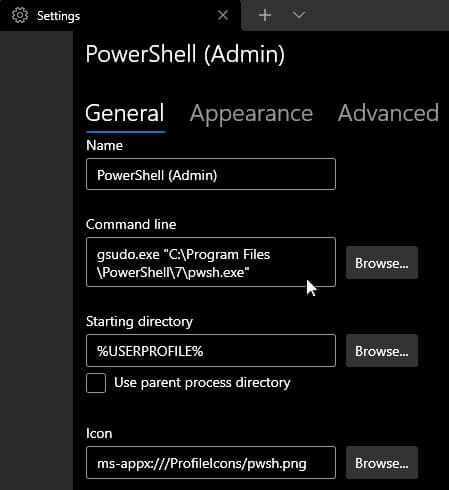Browse for the command line executable
449x490 pixels.
tap(382, 263)
